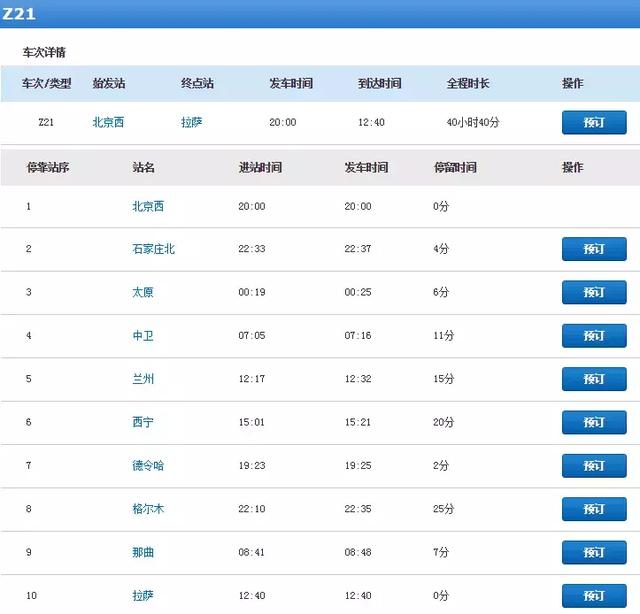Click 预订 in stop 10 拉萨 row
This screenshot has height=614, width=640.
[x=594, y=596]
